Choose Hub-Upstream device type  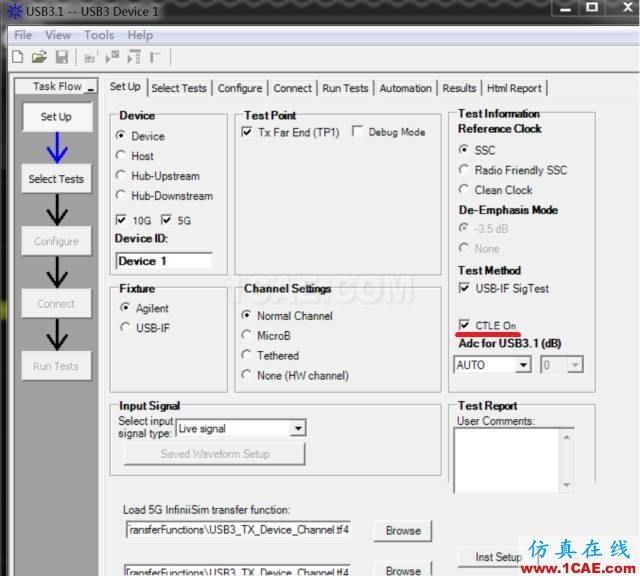pos(120,175)
